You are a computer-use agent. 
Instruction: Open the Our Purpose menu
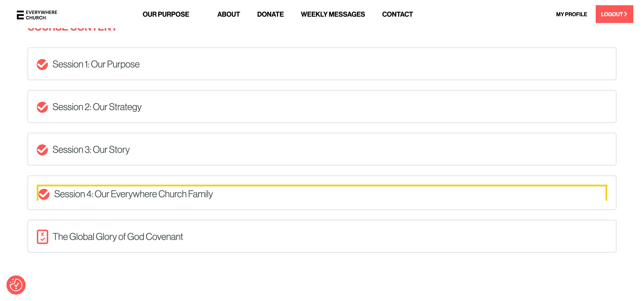click(166, 14)
